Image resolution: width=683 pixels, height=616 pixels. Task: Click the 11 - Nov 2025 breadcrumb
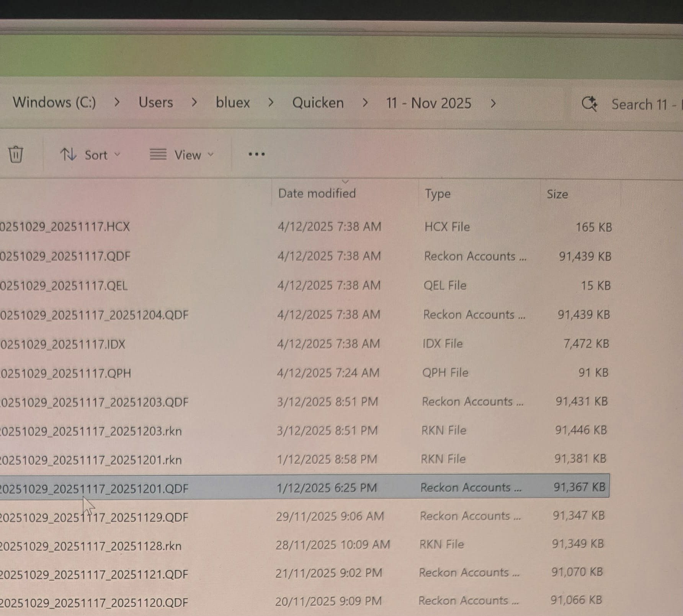pyautogui.click(x=428, y=103)
